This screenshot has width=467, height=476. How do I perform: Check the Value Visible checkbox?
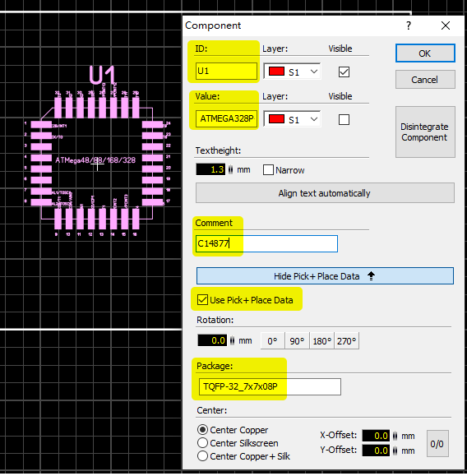pos(344,119)
